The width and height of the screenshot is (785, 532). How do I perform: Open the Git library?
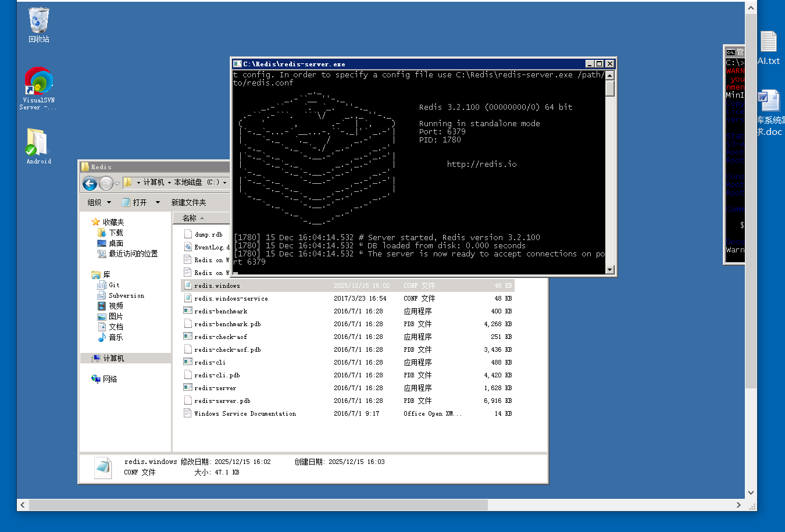coord(109,285)
